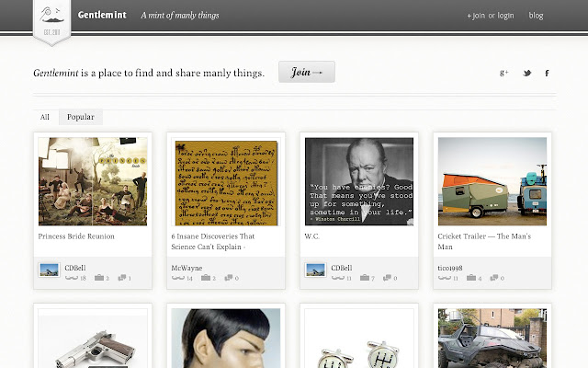Click the login link in header

coord(506,16)
